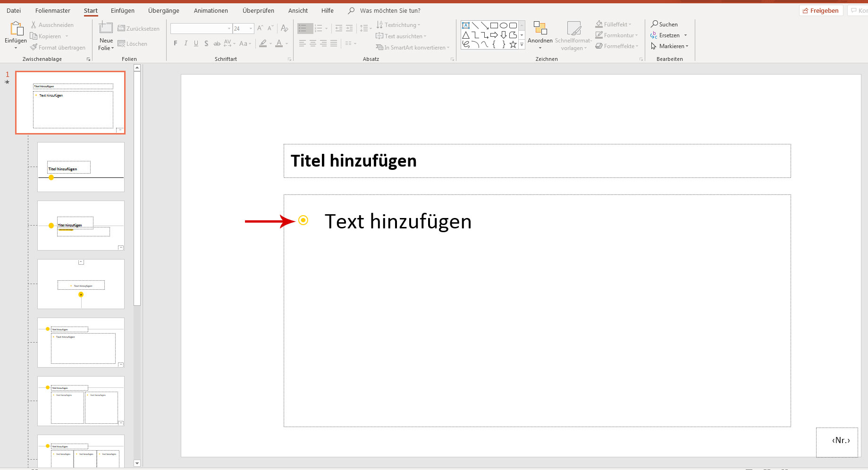Viewport: 868px width, 470px height.
Task: Click the font color A swatch
Action: 279,43
